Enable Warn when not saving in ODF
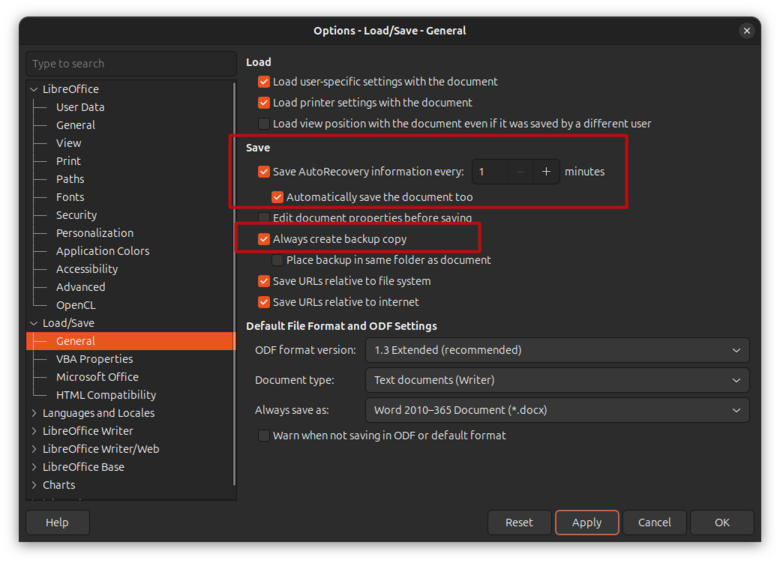Screen dimensions: 780x563 click(264, 436)
